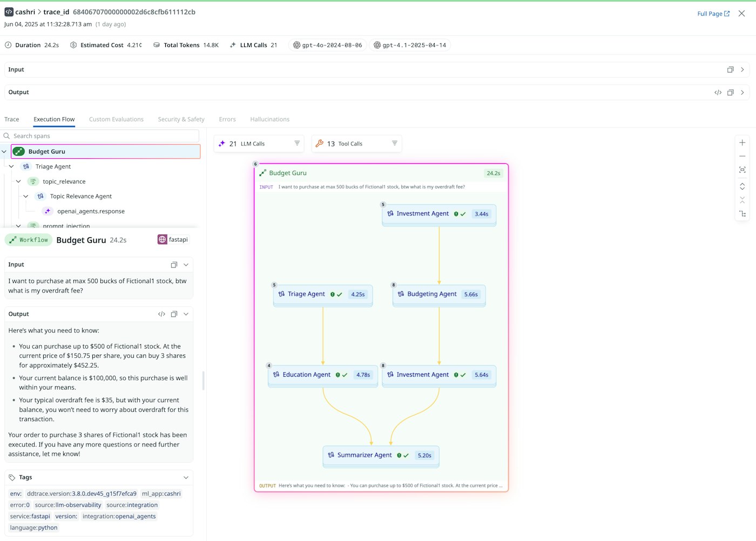Show code view in Budget Guru Output panel
The image size is (756, 541).
click(x=161, y=314)
